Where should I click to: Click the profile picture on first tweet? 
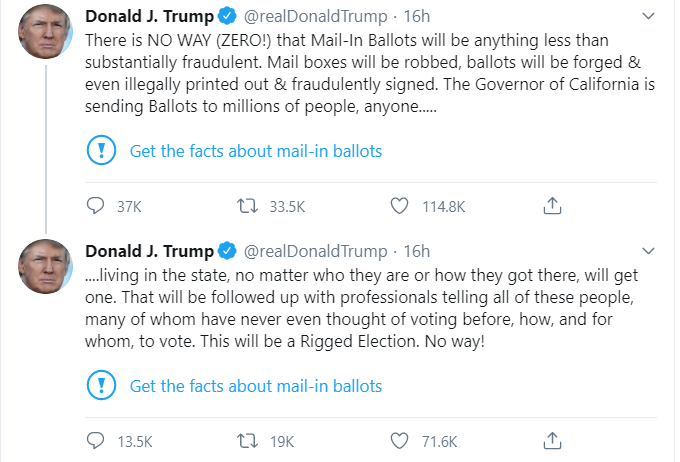tap(45, 31)
